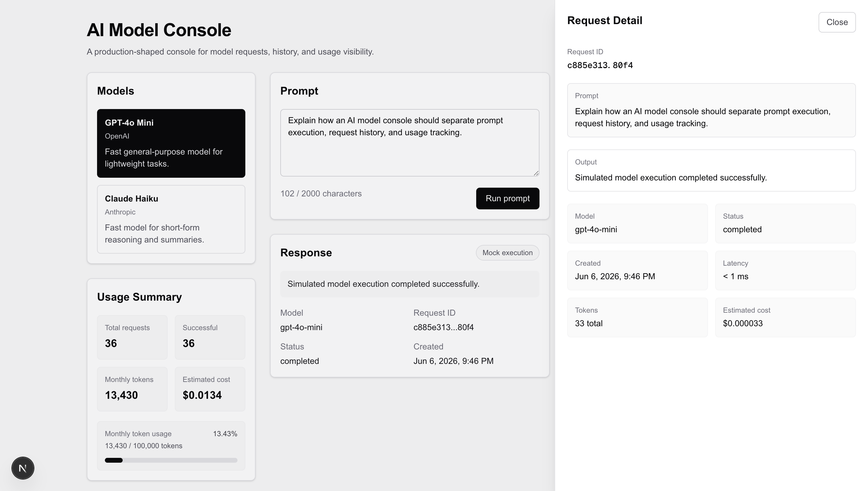Viewport: 868px width, 491px height.
Task: Click the Response card's Created date value
Action: pos(453,361)
